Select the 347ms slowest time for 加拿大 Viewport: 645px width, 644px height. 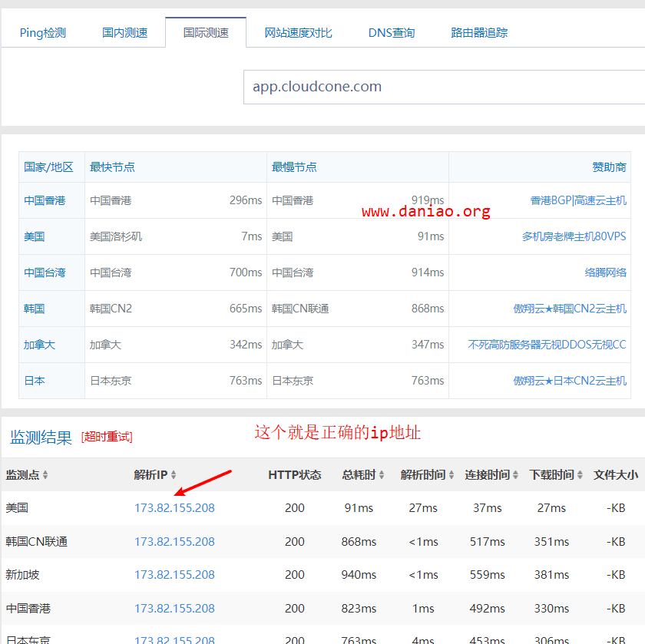click(x=428, y=345)
